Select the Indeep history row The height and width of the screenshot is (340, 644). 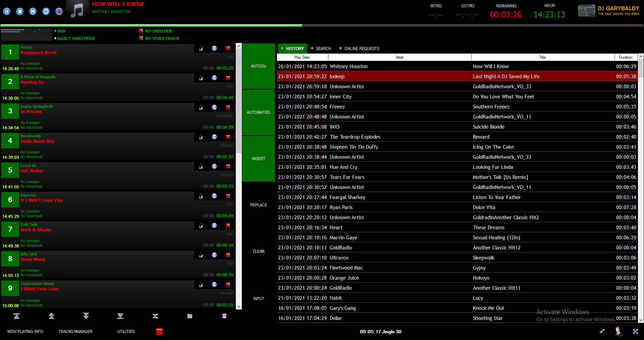[x=402, y=76]
